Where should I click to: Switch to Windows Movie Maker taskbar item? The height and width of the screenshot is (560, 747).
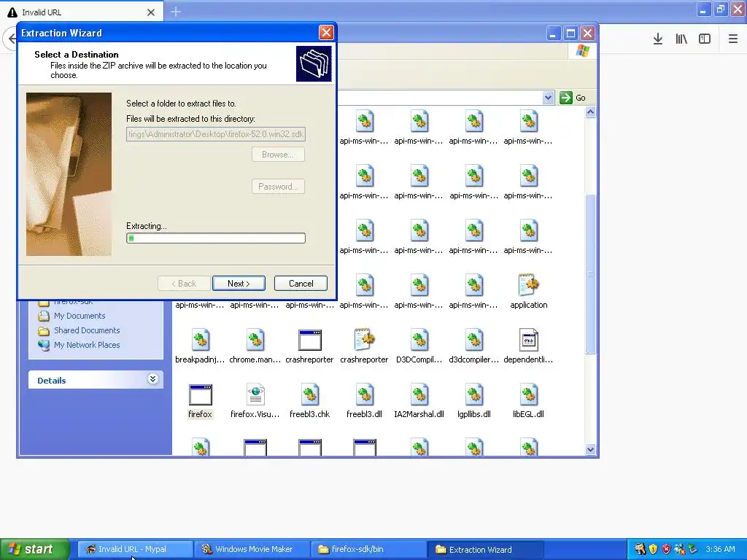252,549
